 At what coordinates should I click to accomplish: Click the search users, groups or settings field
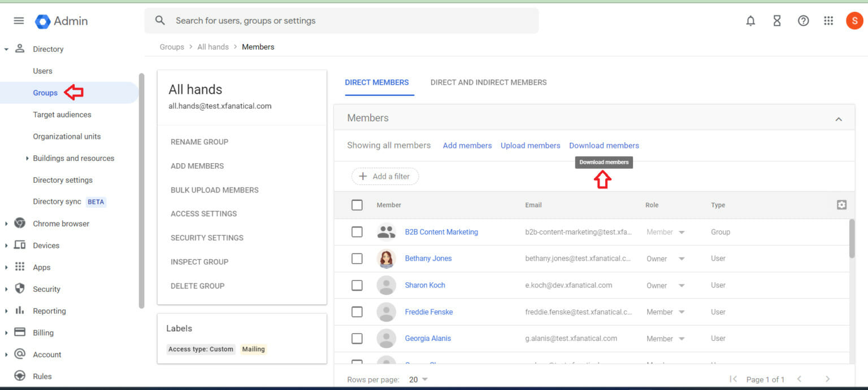(x=339, y=20)
